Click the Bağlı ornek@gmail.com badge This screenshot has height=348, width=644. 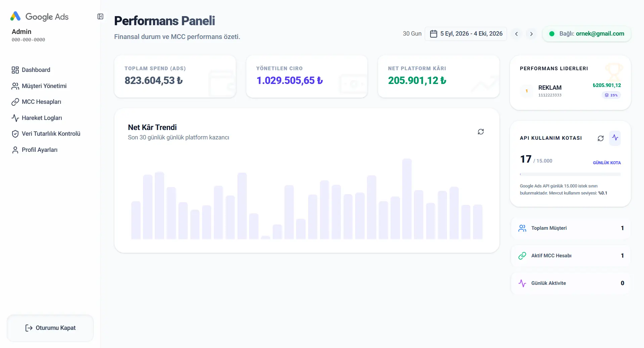[x=587, y=34]
